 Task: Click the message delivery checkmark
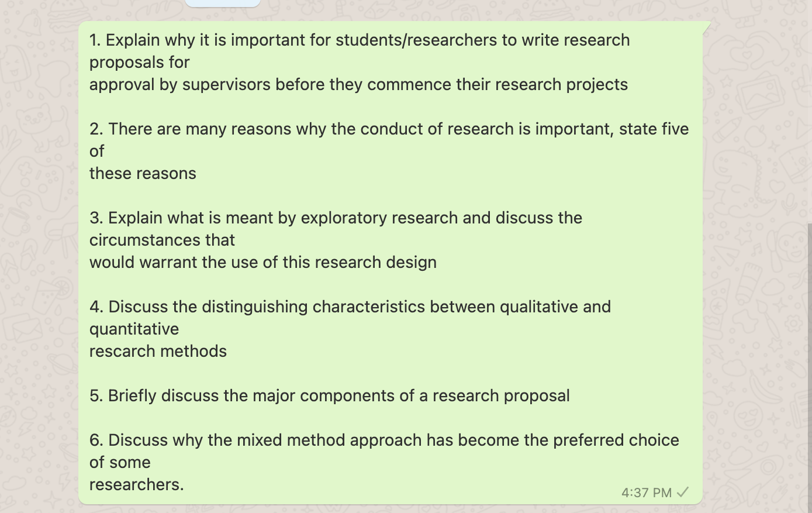(682, 493)
